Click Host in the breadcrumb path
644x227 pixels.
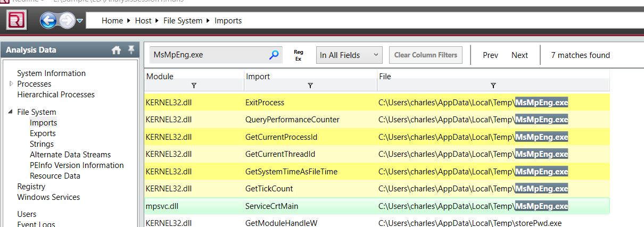[x=143, y=21]
